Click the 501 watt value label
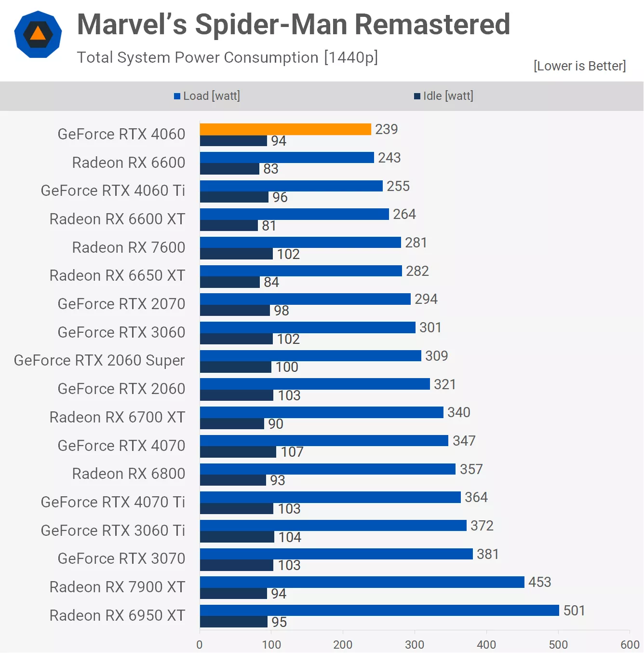Screen dimensions: 644x653 point(574,611)
